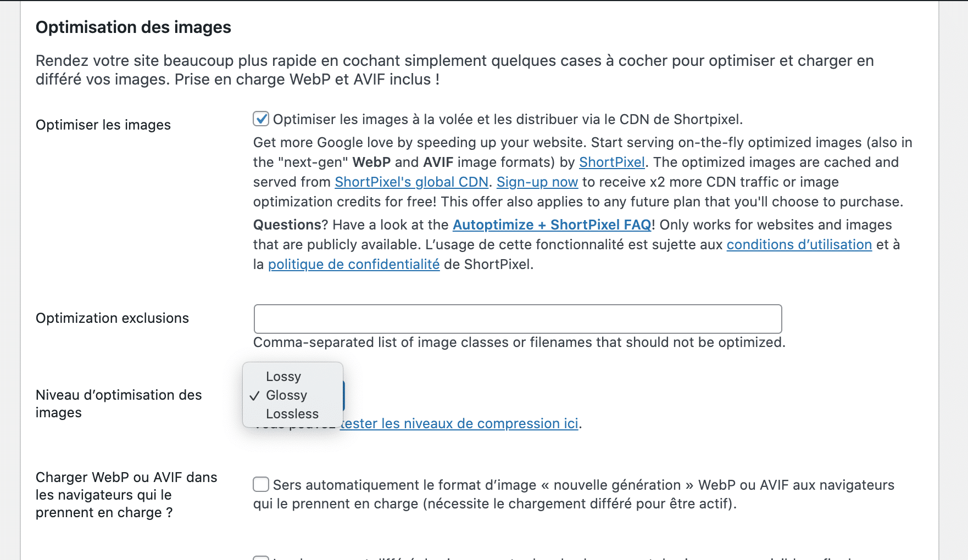Select Glossy compression level in dropdown
This screenshot has height=560, width=968.
click(286, 395)
